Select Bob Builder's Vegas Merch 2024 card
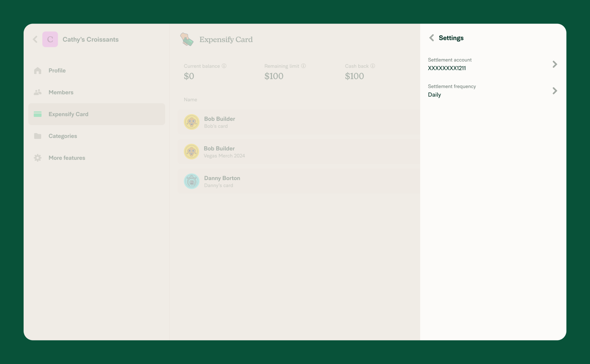This screenshot has width=590, height=364. 298,151
